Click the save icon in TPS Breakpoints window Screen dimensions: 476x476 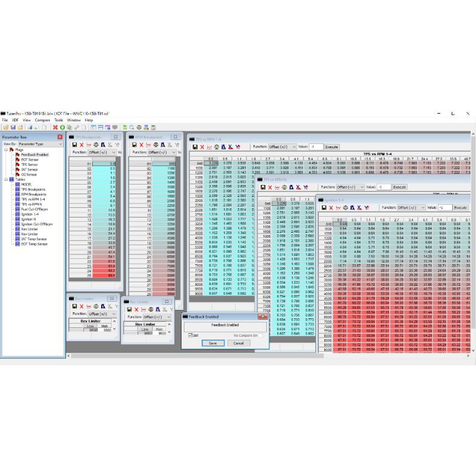tap(74, 145)
